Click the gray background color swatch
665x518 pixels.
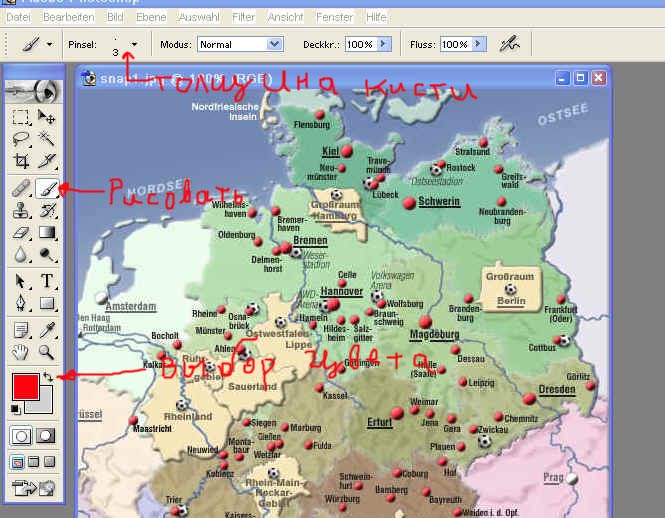click(x=46, y=405)
